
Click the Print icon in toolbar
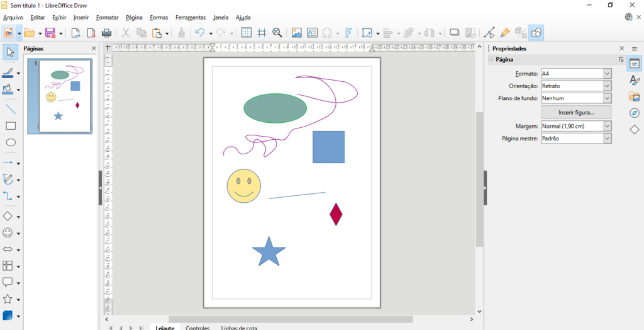click(107, 33)
